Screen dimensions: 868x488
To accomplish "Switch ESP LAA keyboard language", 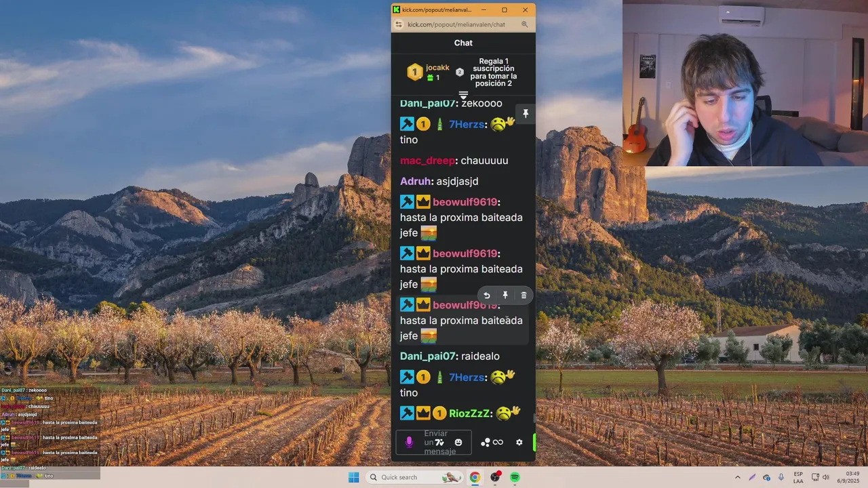I will point(798,477).
